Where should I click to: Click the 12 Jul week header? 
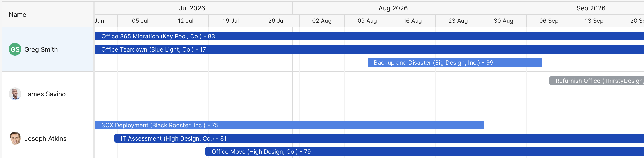coord(186,21)
